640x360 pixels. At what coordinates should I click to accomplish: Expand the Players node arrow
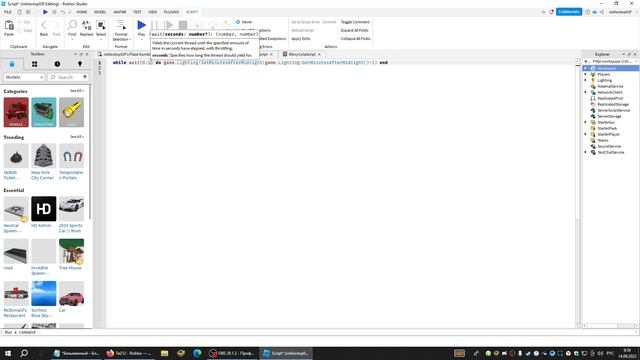point(586,74)
